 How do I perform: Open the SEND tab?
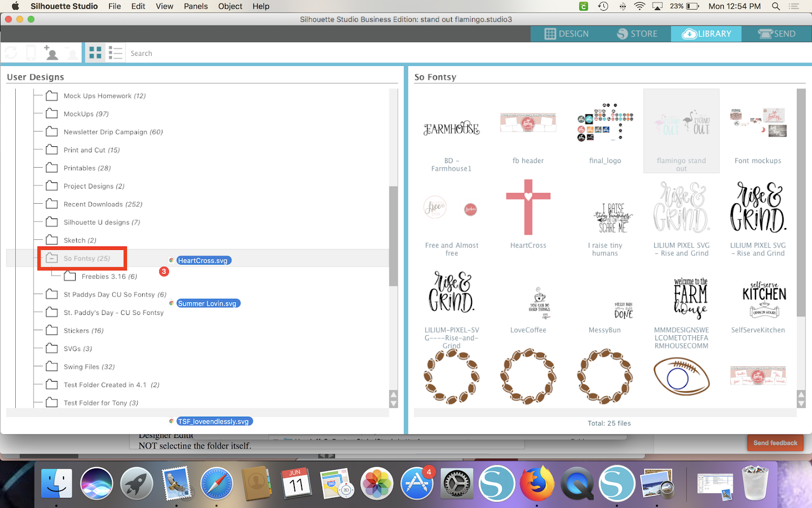(x=776, y=34)
